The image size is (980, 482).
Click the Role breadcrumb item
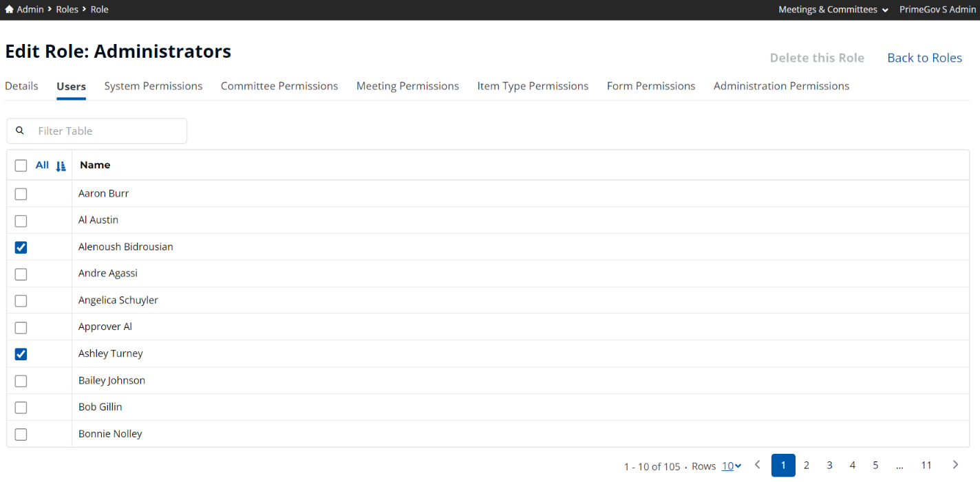pyautogui.click(x=100, y=10)
